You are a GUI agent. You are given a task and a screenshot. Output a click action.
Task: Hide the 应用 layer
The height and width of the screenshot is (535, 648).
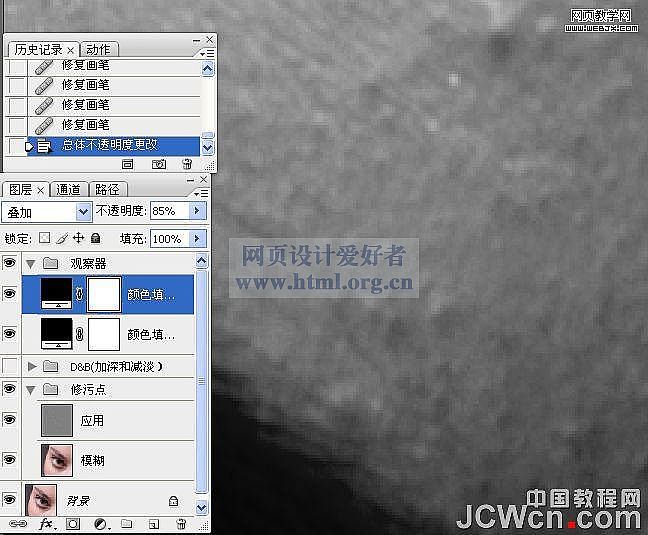coord(10,419)
